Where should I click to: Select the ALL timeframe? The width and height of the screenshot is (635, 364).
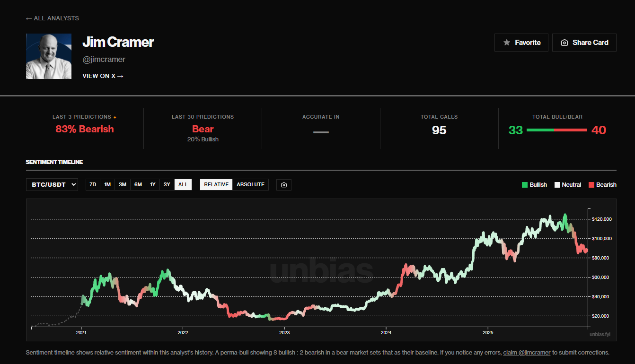[183, 184]
